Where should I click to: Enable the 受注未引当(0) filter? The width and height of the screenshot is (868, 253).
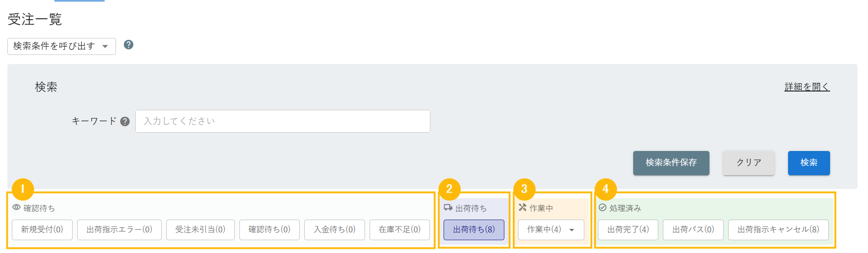tap(200, 230)
